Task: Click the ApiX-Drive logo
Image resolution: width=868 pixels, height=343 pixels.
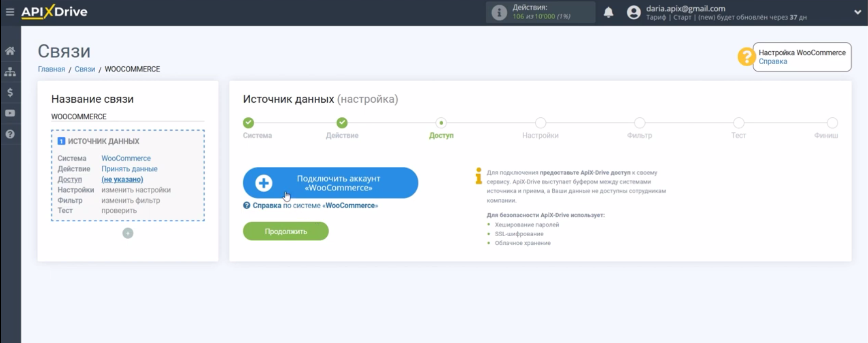Action: click(x=54, y=12)
